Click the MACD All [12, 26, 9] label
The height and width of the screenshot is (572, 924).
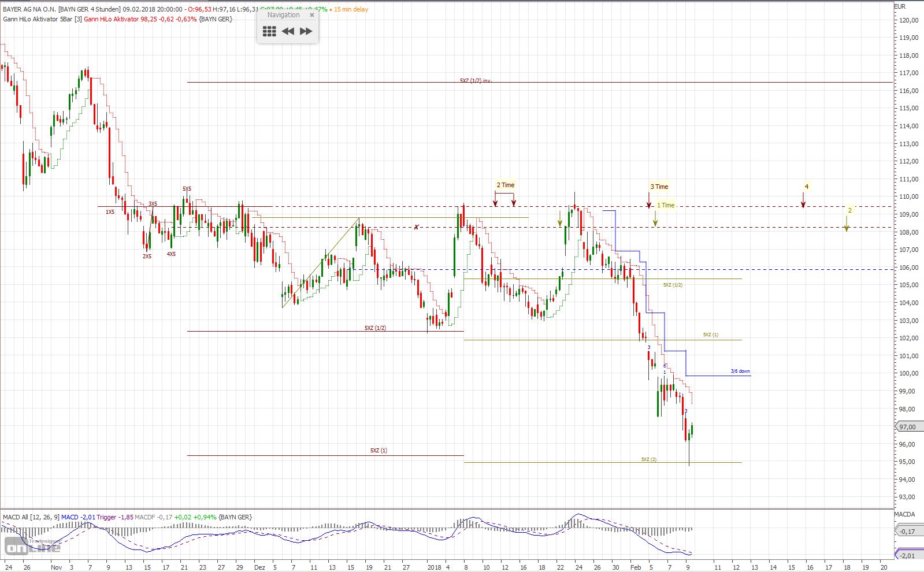31,517
